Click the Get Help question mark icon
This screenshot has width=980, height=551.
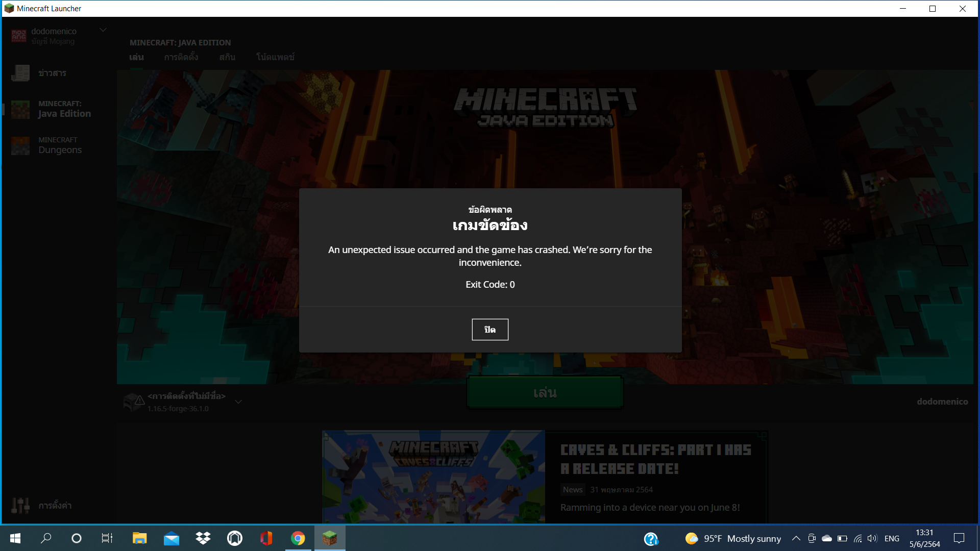(x=651, y=539)
